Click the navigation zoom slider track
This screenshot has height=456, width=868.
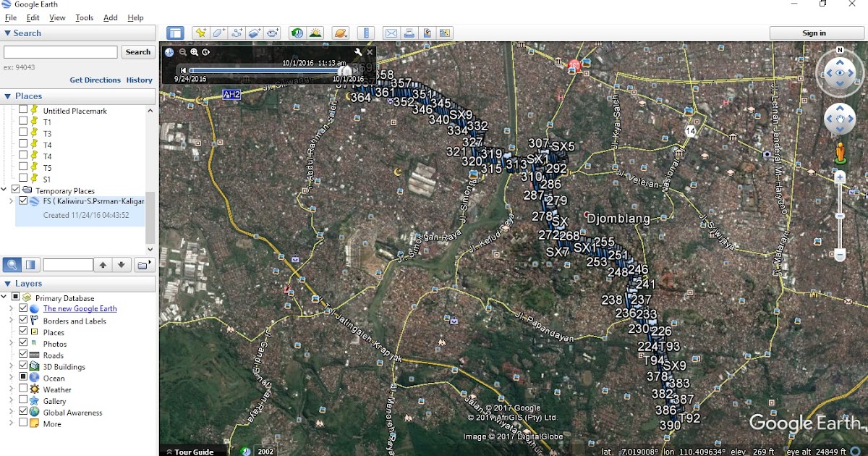(x=840, y=216)
